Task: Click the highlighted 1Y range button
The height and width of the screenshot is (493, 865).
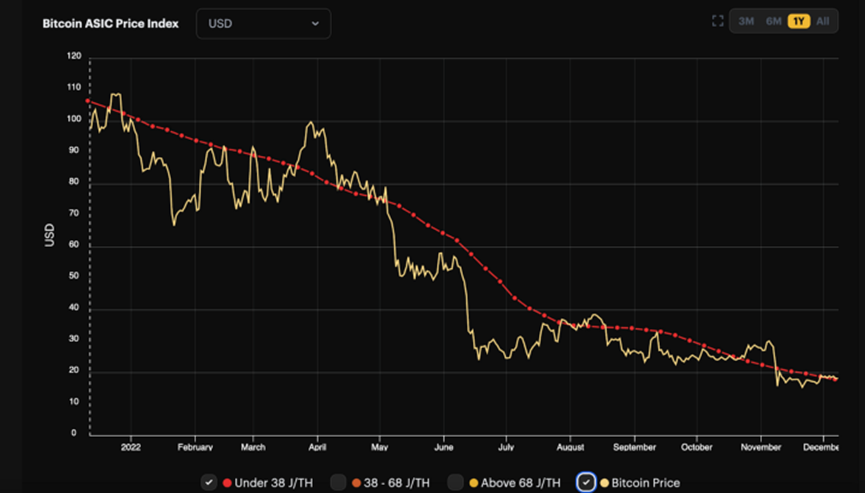Action: pos(798,21)
